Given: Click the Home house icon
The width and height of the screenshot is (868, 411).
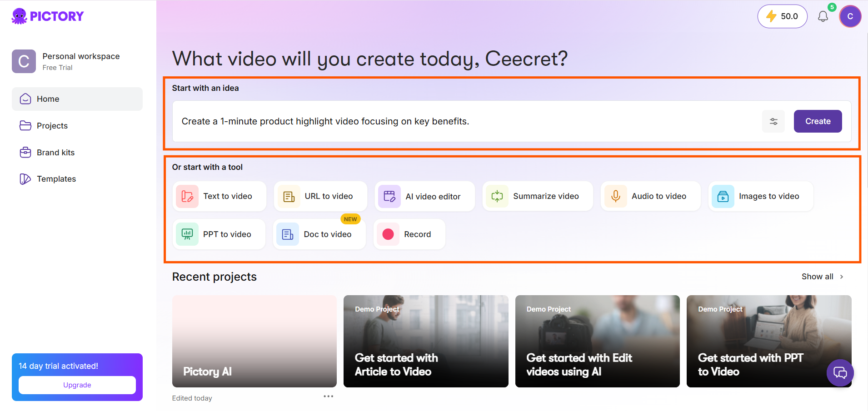Looking at the screenshot, I should click(25, 99).
